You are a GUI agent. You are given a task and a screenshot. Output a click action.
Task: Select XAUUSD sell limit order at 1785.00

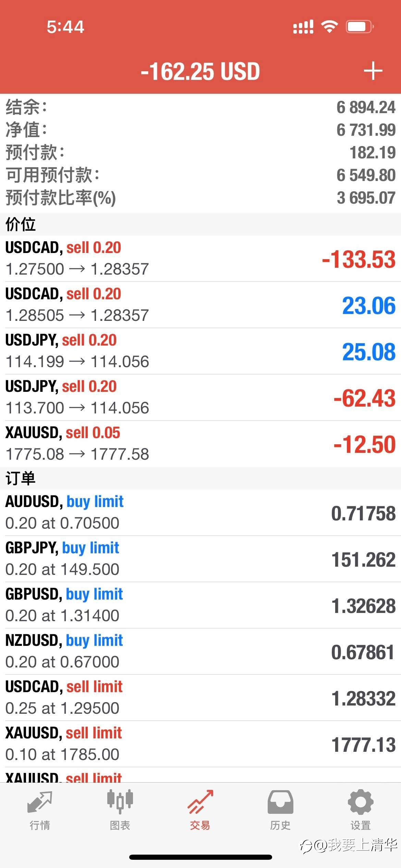(x=200, y=744)
